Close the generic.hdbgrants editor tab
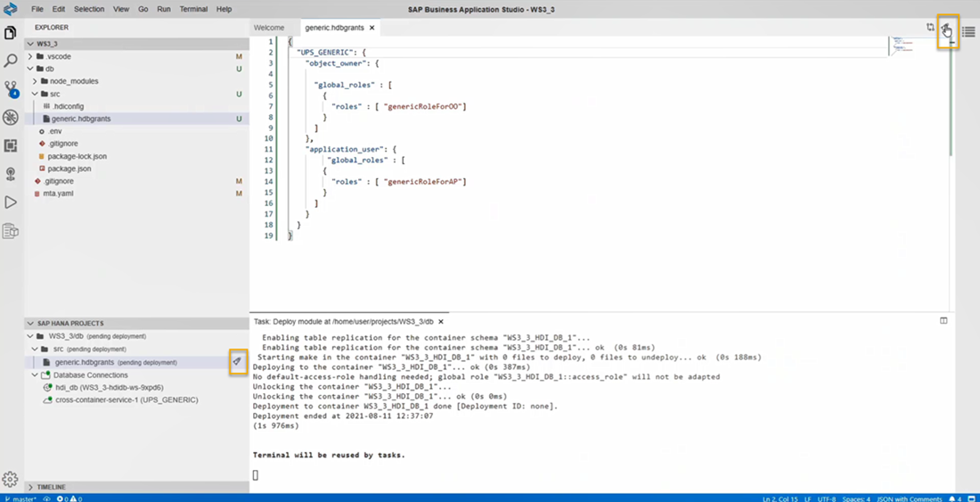 point(372,29)
